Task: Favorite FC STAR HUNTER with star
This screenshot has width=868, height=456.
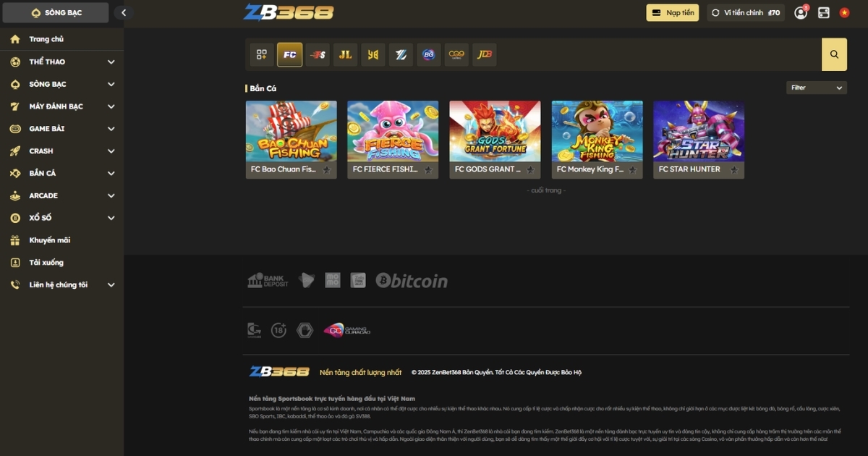Action: [733, 170]
